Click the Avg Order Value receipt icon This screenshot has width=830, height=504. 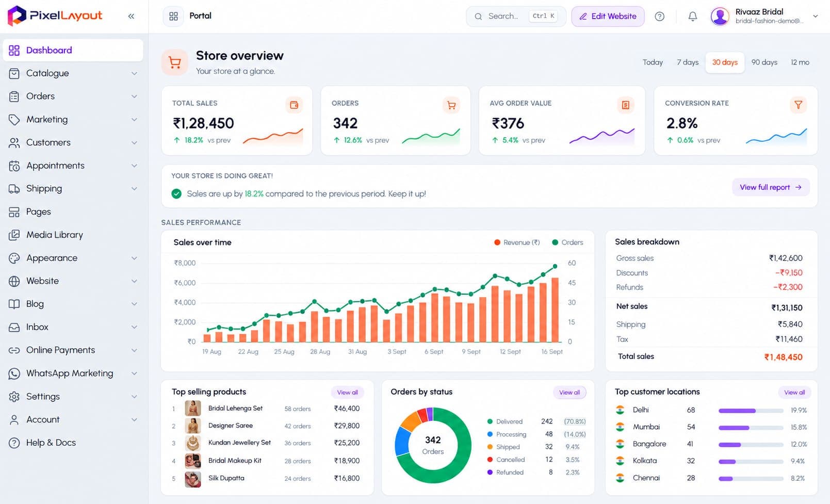[x=625, y=105]
